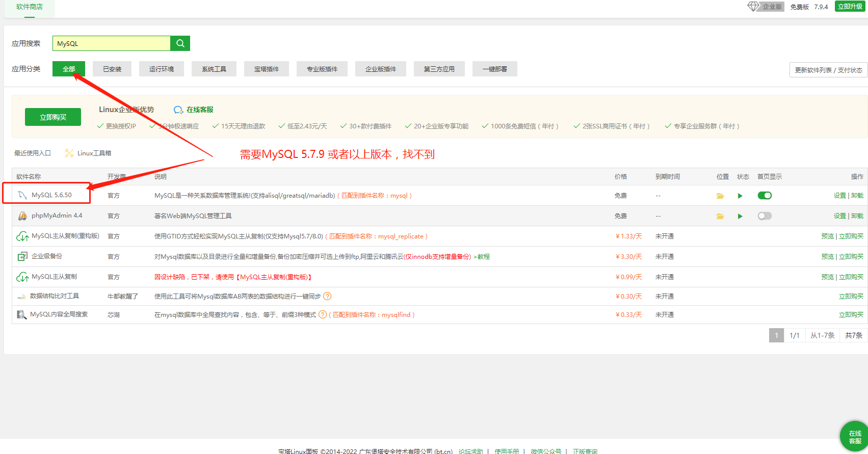The height and width of the screenshot is (454, 868).
Task: Click the MySQL 5.6.50 dolphin icon
Action: coord(22,195)
